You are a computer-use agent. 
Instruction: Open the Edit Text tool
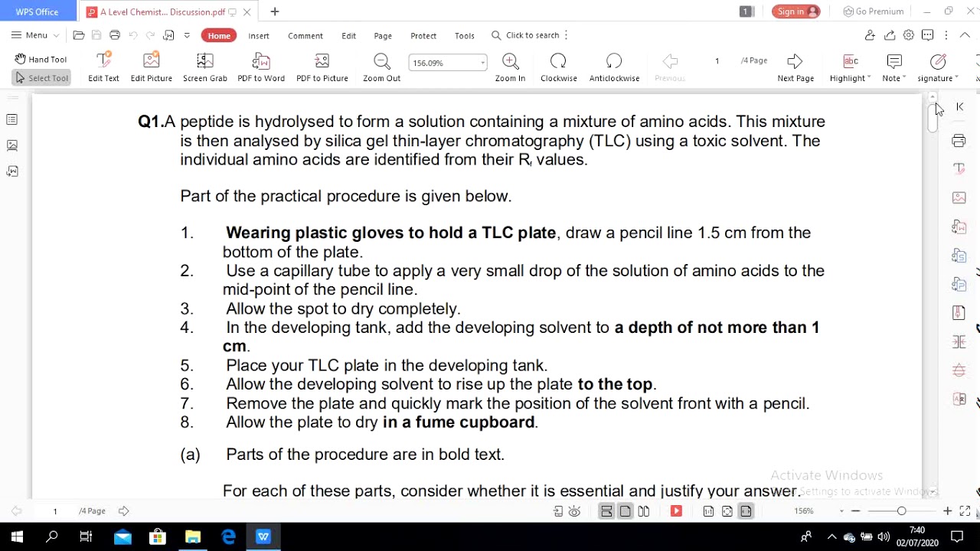click(x=103, y=67)
